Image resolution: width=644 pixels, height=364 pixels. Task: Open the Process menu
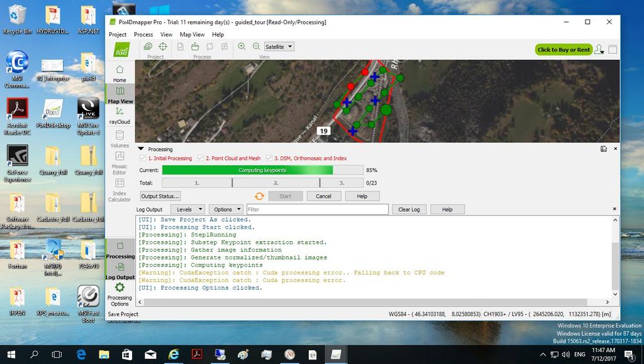(143, 35)
